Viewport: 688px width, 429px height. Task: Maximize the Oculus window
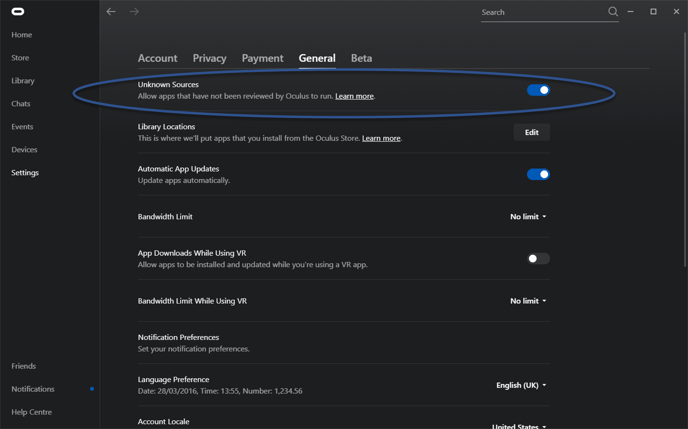653,11
